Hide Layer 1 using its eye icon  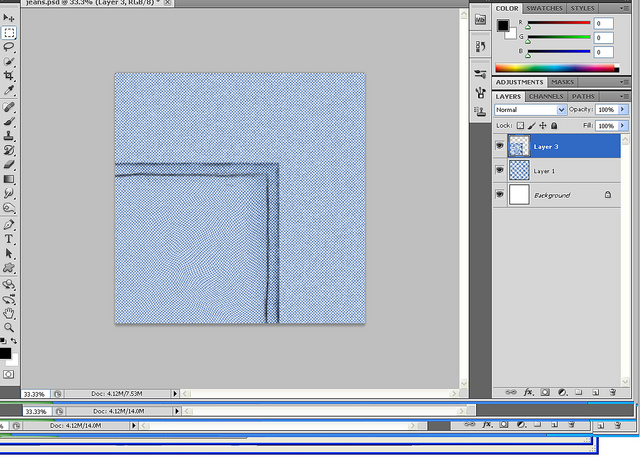(500, 170)
